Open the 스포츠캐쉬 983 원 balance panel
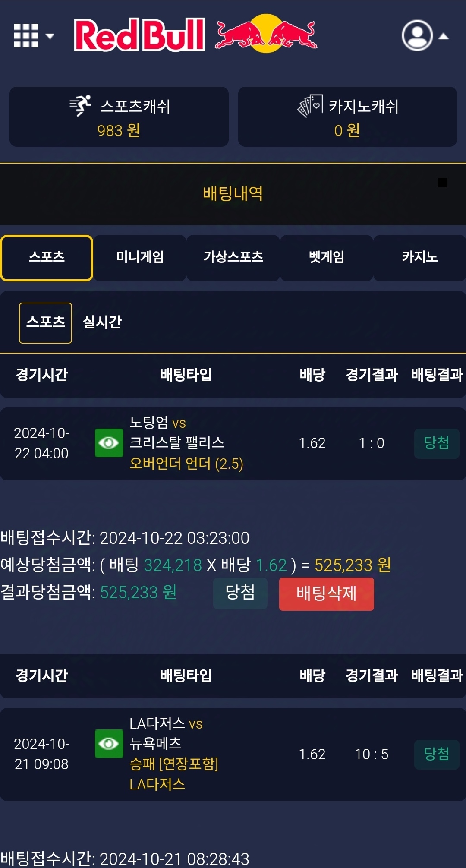The width and height of the screenshot is (466, 868). pos(119,117)
